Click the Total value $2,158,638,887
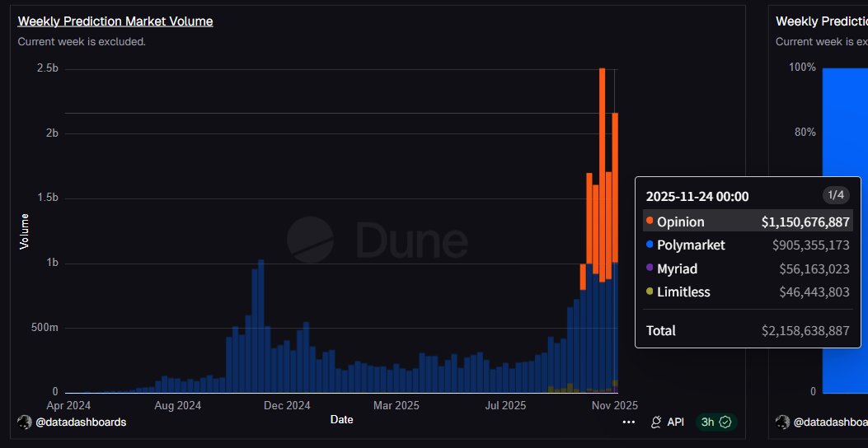868x448 pixels. [805, 331]
